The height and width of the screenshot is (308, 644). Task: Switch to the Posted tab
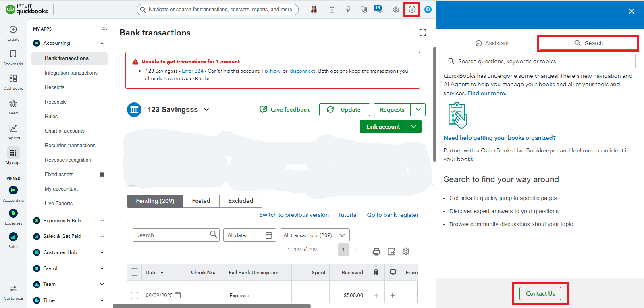coord(201,201)
